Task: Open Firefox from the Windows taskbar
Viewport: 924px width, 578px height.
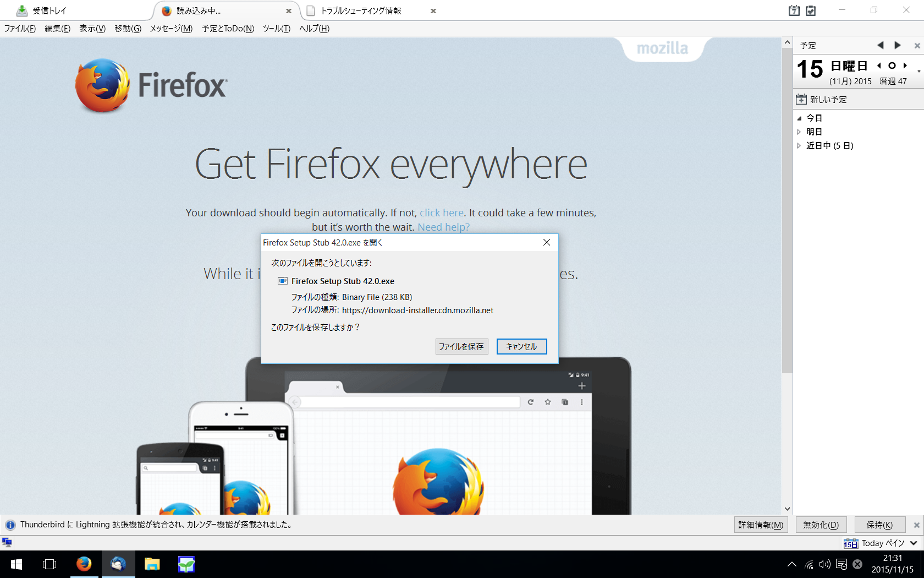Action: tap(84, 564)
